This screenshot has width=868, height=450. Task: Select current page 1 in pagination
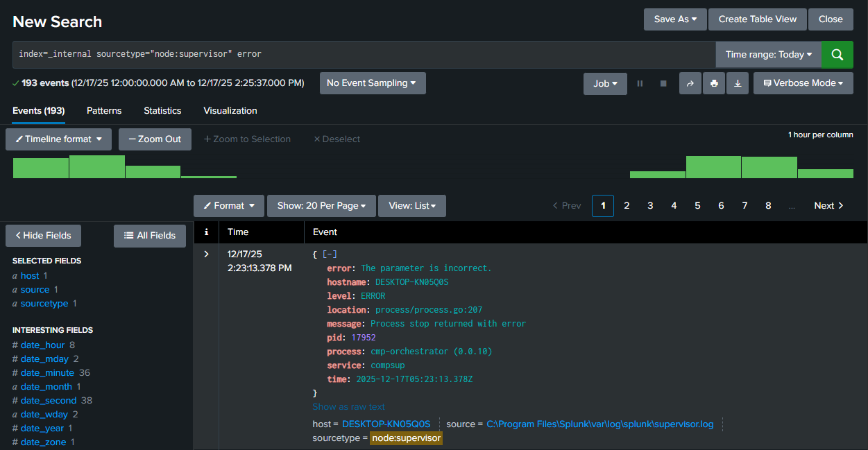pos(603,206)
